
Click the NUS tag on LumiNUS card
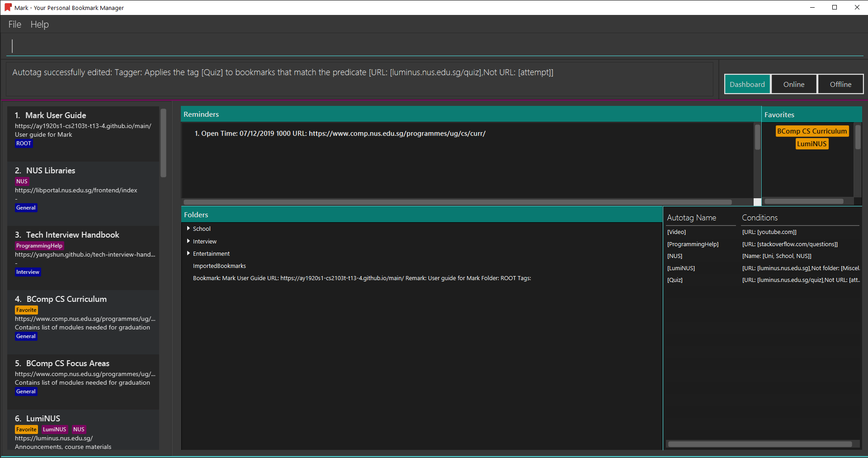pos(79,429)
